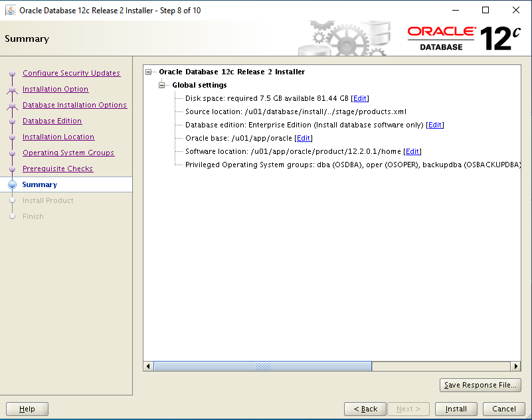Click the Database Edition step bullet
The height and width of the screenshot is (420, 532).
click(x=12, y=121)
